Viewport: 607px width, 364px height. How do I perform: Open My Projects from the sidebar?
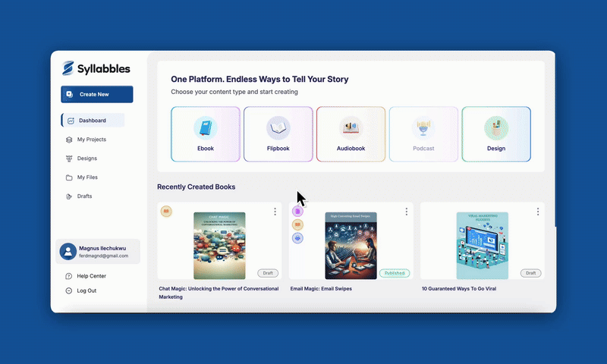tap(91, 140)
